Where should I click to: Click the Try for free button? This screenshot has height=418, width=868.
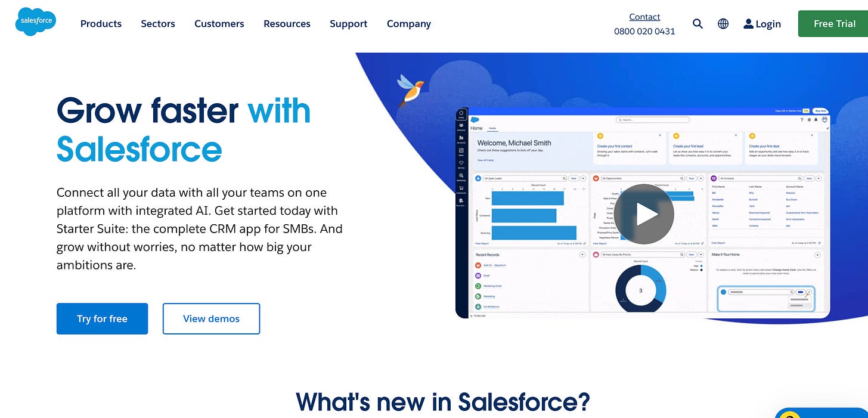point(102,318)
